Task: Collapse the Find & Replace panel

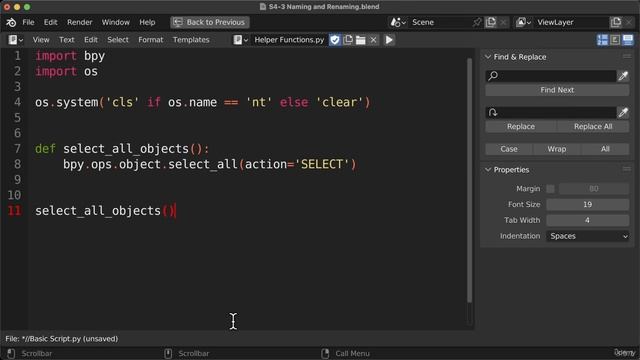Action: click(x=488, y=57)
